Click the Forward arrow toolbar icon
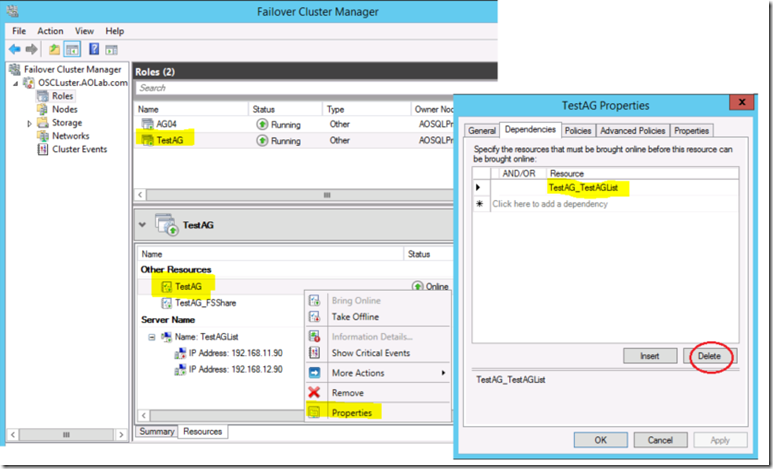Screen dimensions: 773x469 coord(32,49)
